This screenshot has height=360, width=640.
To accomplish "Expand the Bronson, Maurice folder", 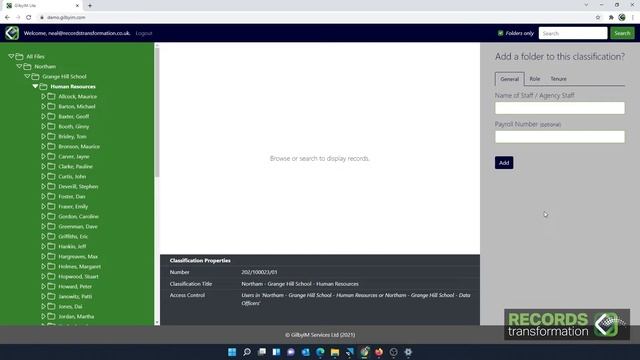I will (43, 147).
